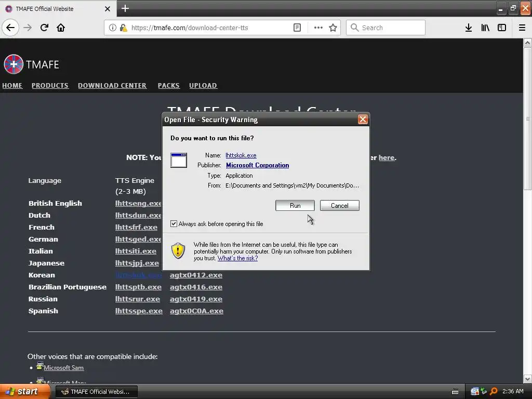Uncheck Always ask before opening this file
The height and width of the screenshot is (399, 532).
click(174, 224)
